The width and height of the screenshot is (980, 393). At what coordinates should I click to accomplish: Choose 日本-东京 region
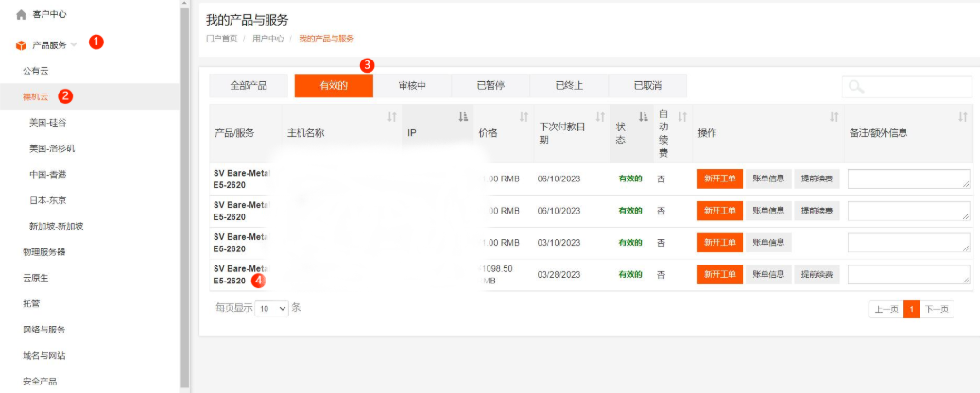click(47, 200)
